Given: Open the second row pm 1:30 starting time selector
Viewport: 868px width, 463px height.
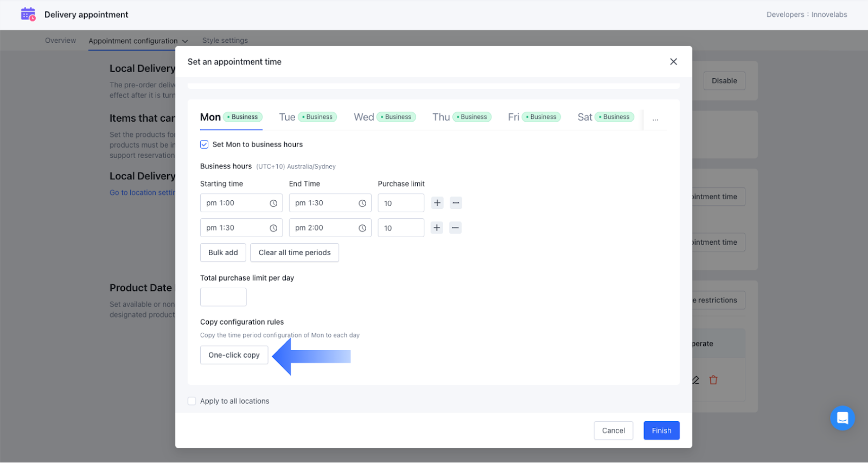Looking at the screenshot, I should click(x=241, y=228).
